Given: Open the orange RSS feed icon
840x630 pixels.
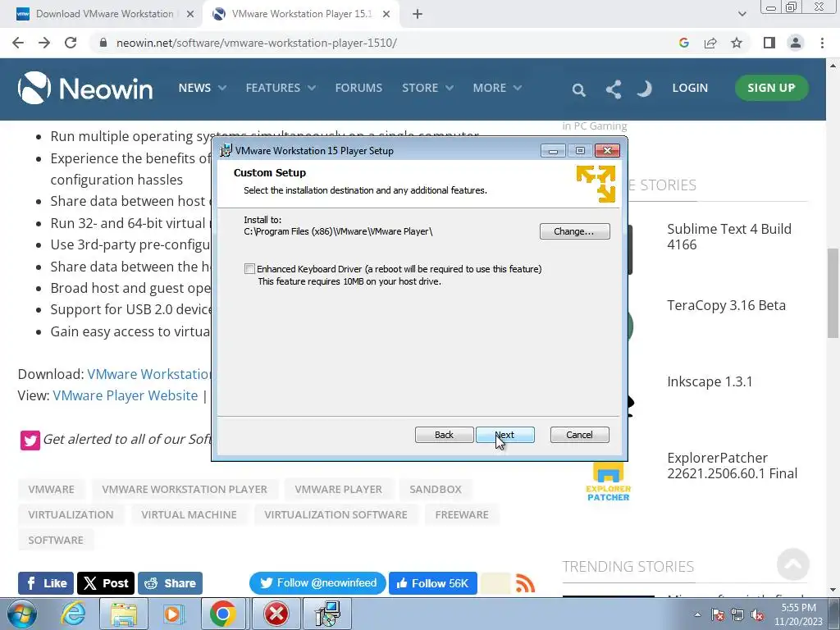Looking at the screenshot, I should tap(525, 583).
